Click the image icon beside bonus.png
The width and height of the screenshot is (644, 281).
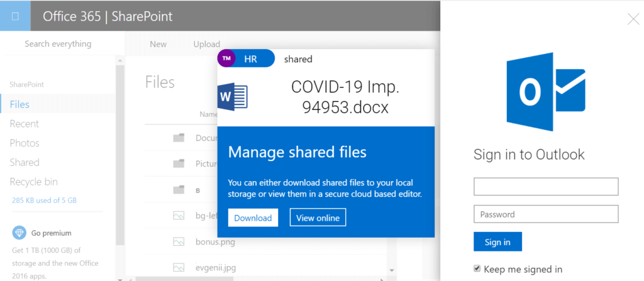(179, 241)
